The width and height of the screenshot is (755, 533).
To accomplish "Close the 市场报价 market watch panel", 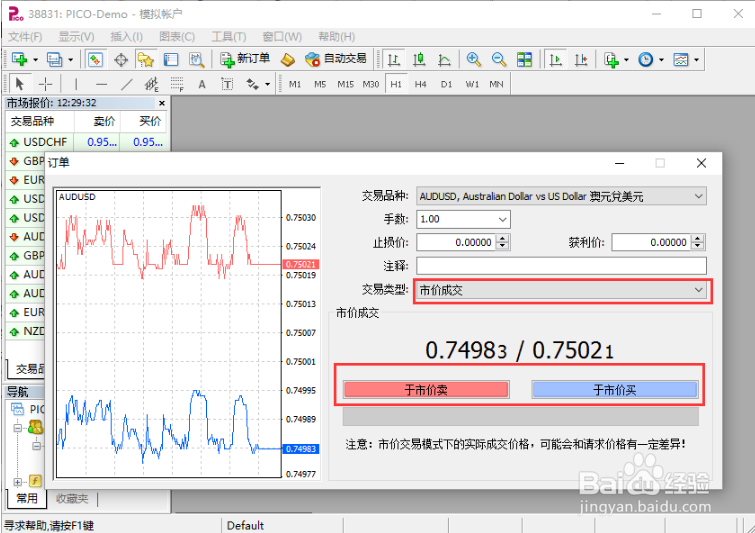I will [162, 103].
